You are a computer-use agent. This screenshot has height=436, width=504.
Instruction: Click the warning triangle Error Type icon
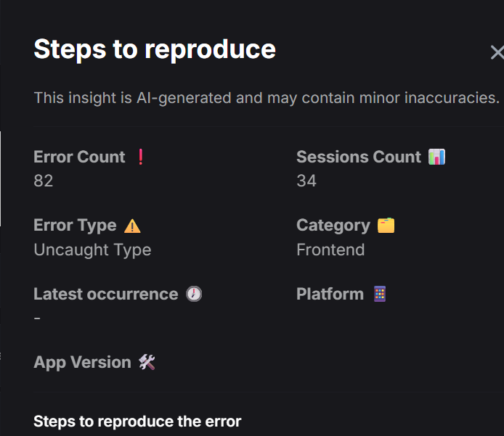(132, 226)
